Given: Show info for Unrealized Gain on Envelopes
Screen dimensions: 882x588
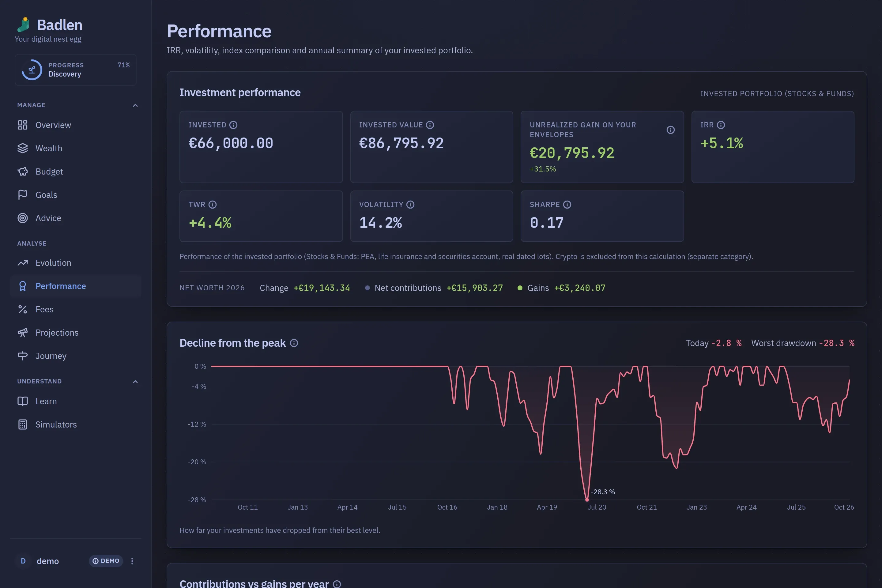Looking at the screenshot, I should pos(670,130).
